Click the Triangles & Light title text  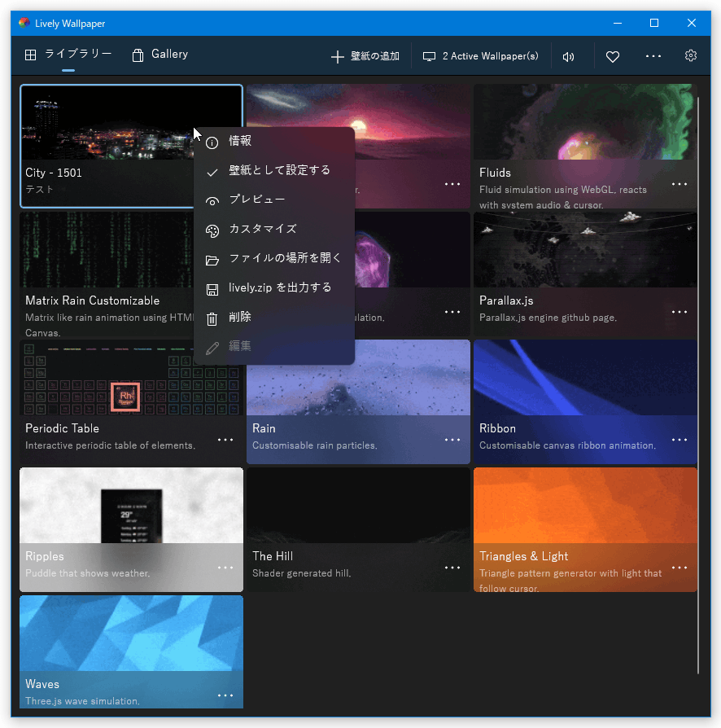[x=524, y=556]
